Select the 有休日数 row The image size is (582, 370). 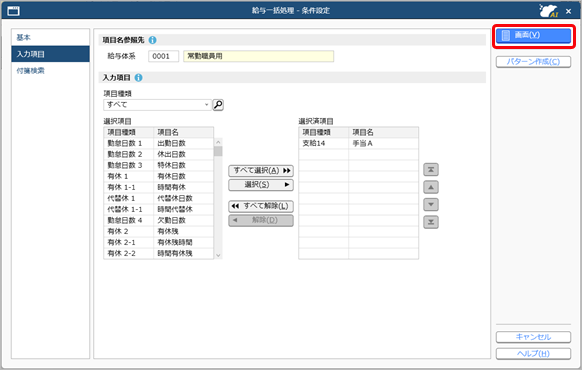point(158,176)
